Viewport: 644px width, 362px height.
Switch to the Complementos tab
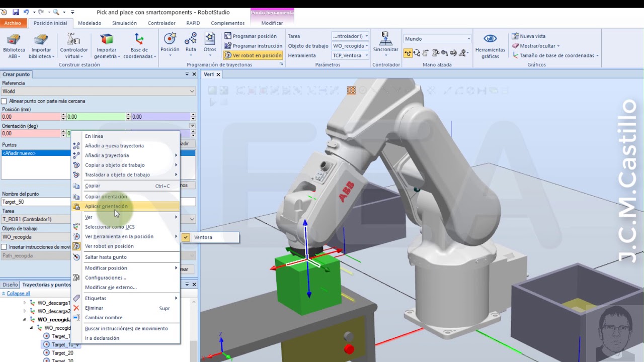[227, 23]
